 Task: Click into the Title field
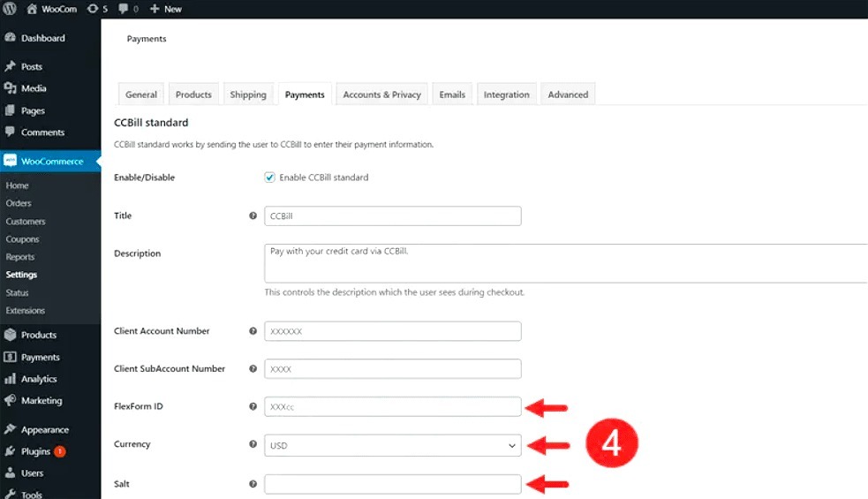[x=392, y=216]
